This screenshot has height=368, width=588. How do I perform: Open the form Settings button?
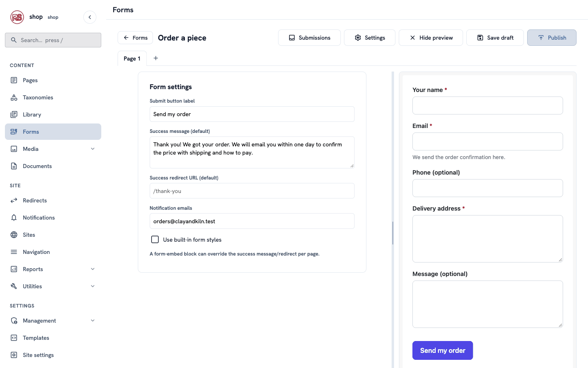tap(370, 38)
